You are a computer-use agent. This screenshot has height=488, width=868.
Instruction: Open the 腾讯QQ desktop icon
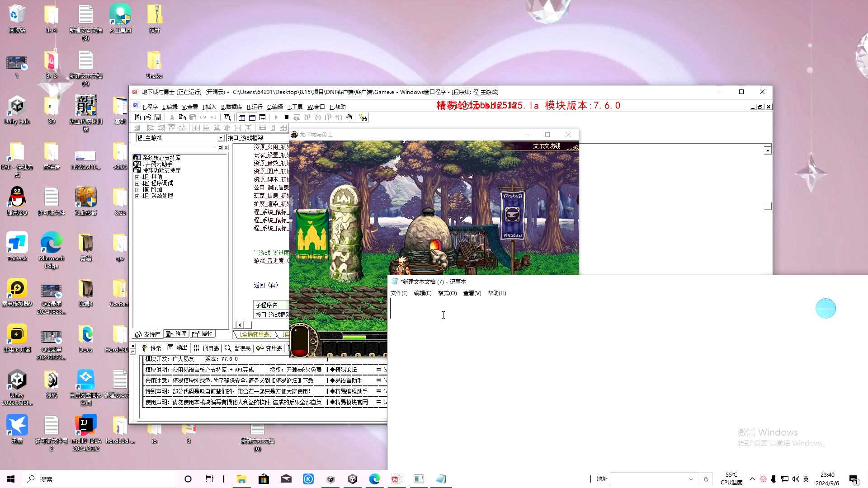17,201
